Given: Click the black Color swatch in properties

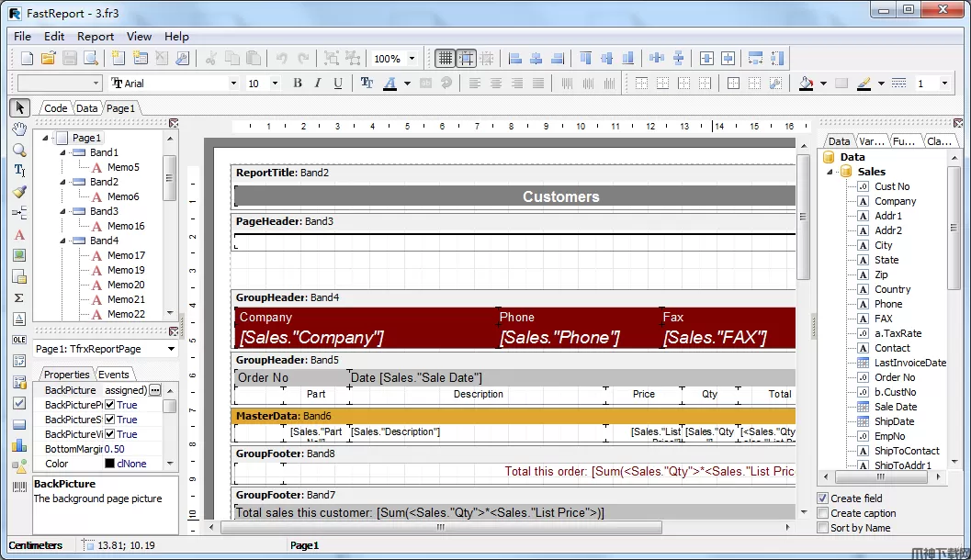Looking at the screenshot, I should click(109, 464).
